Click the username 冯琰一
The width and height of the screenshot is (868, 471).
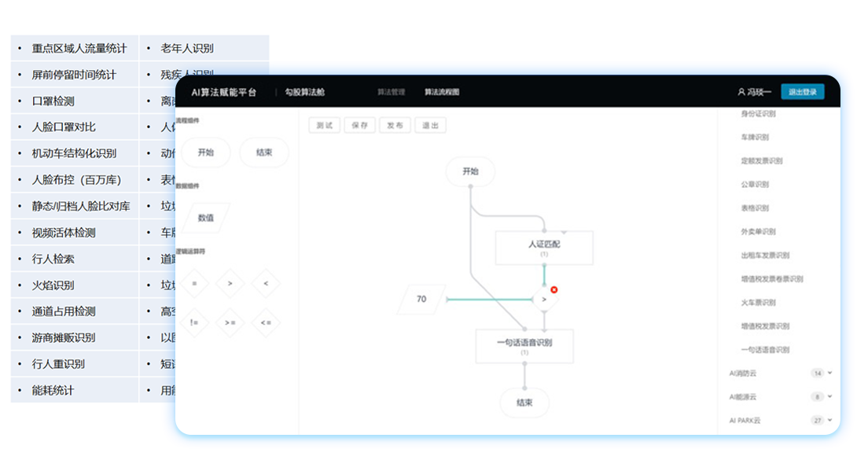coord(759,92)
